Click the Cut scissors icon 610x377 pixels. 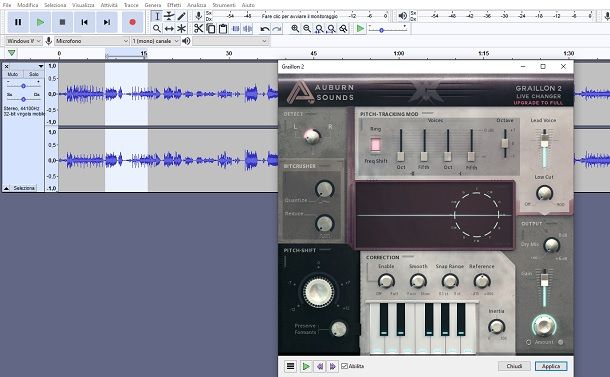(198, 28)
